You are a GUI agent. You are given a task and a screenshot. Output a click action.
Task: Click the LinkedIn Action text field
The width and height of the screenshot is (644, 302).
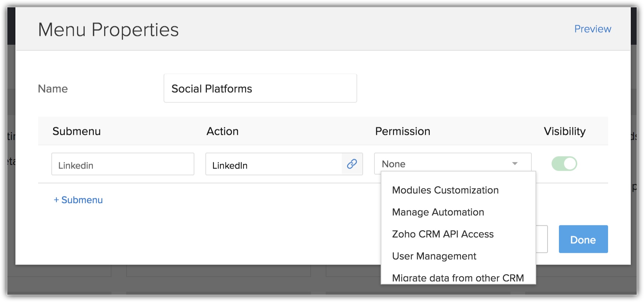pyautogui.click(x=274, y=165)
